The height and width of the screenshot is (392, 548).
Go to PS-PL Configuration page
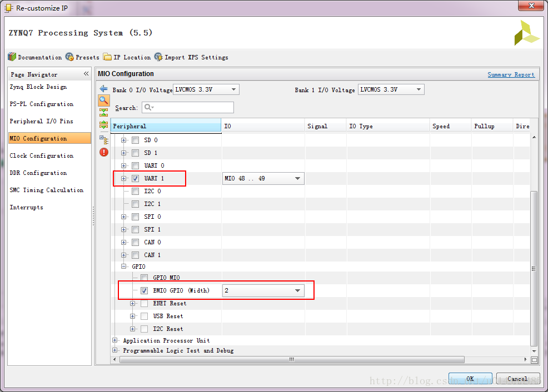[42, 104]
